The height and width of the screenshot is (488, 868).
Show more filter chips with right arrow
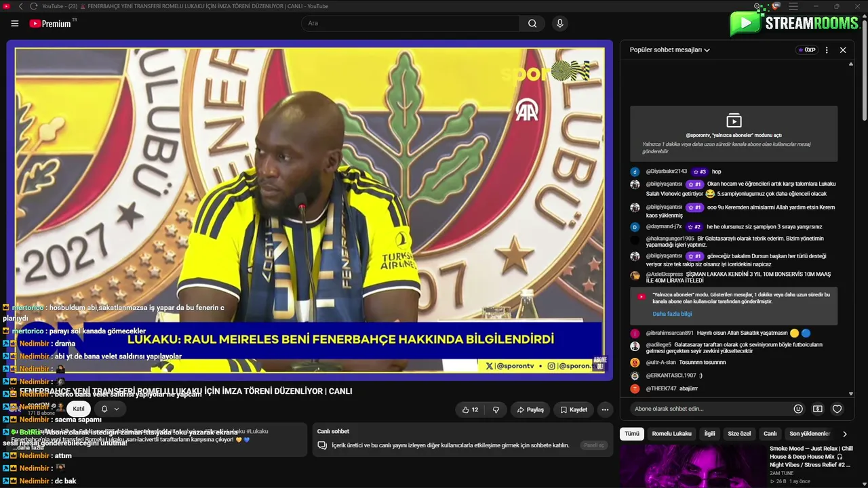(x=844, y=434)
